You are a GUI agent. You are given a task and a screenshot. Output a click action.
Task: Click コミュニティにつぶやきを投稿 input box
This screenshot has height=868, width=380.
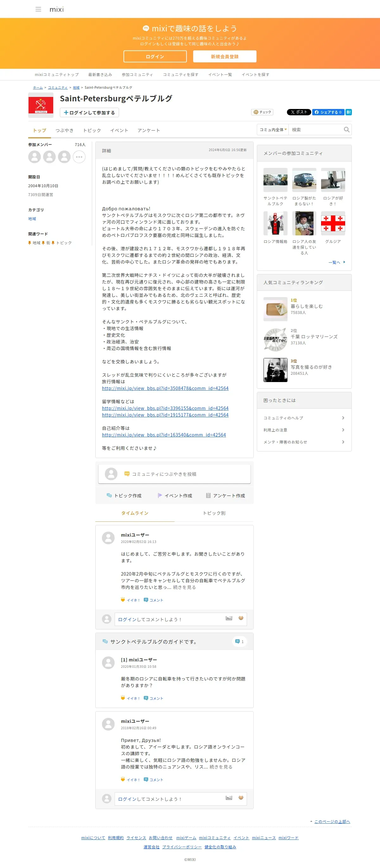174,474
